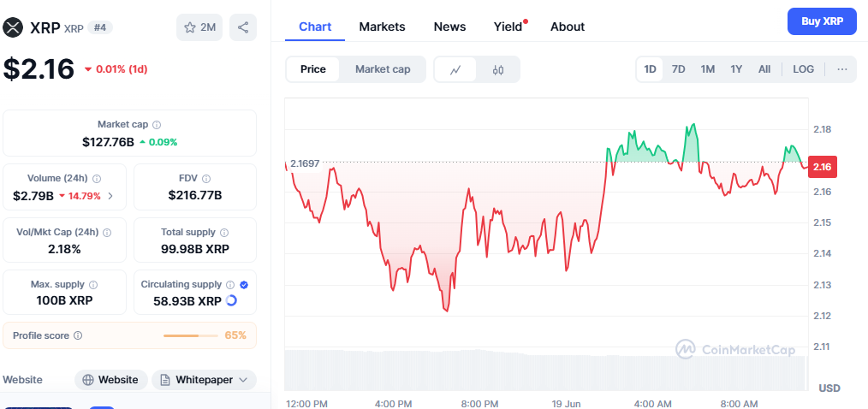Open the Markets tab
The height and width of the screenshot is (409, 868).
click(382, 27)
